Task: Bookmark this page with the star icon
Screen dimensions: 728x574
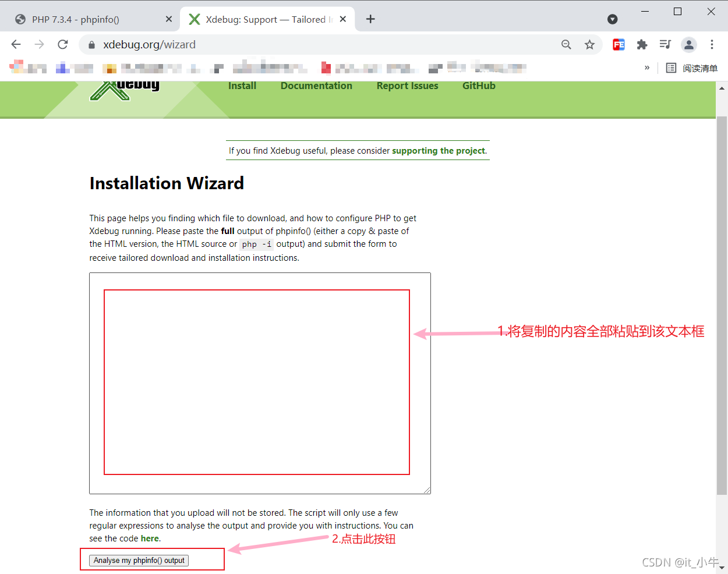Action: [x=589, y=45]
